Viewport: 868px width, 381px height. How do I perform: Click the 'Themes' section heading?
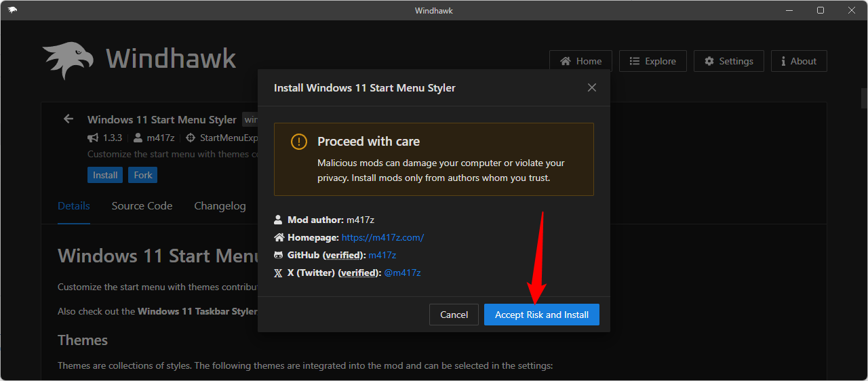pyautogui.click(x=83, y=340)
